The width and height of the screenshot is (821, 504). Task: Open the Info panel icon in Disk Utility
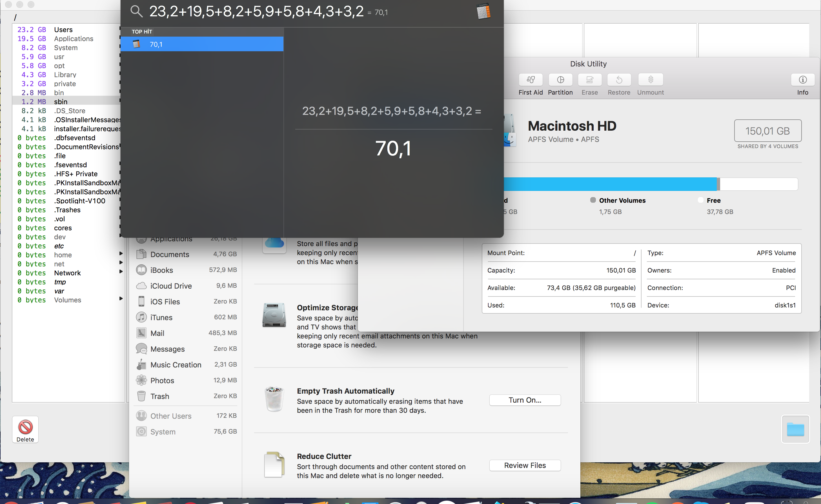coord(802,80)
